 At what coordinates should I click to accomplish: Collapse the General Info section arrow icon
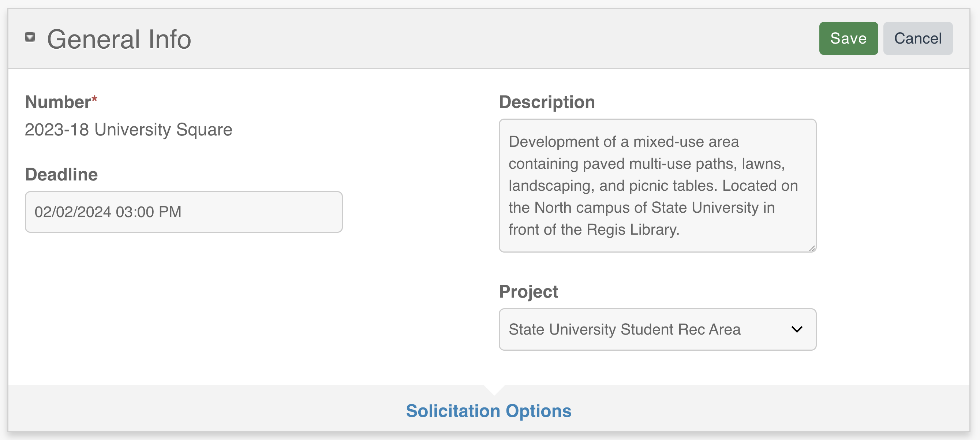[30, 37]
